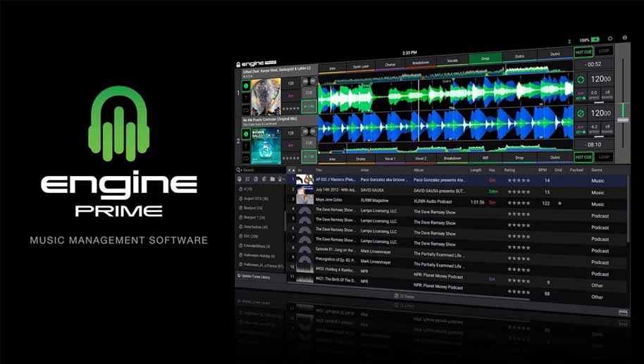Select the Drums section tab on deck 2
The height and width of the screenshot is (364, 644).
(x=361, y=159)
